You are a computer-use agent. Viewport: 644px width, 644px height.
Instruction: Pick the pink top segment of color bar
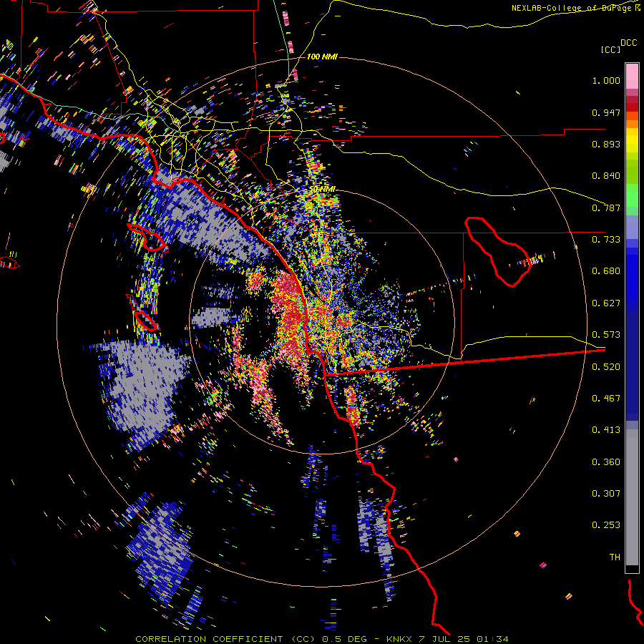632,76
